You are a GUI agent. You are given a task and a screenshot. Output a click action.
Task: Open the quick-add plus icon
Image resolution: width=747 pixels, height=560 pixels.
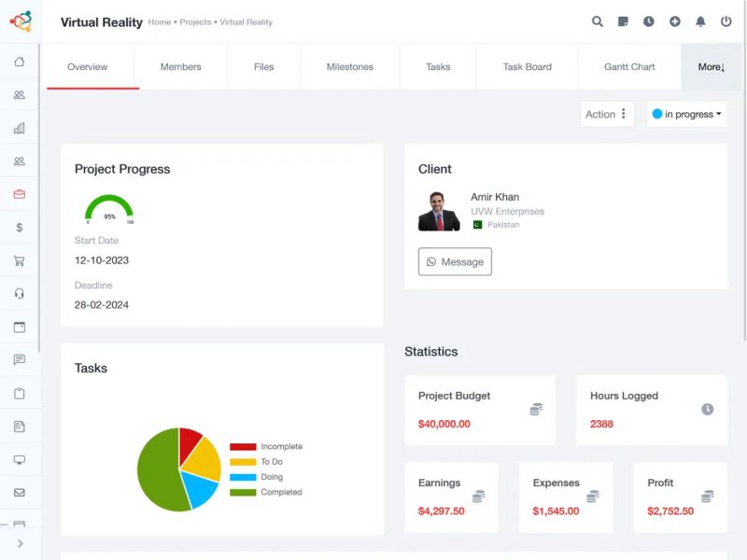coord(674,21)
